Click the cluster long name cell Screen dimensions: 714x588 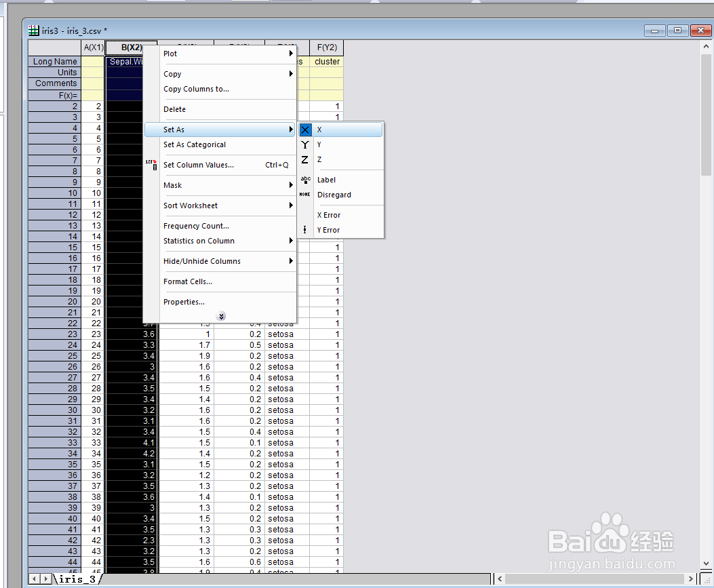point(327,62)
